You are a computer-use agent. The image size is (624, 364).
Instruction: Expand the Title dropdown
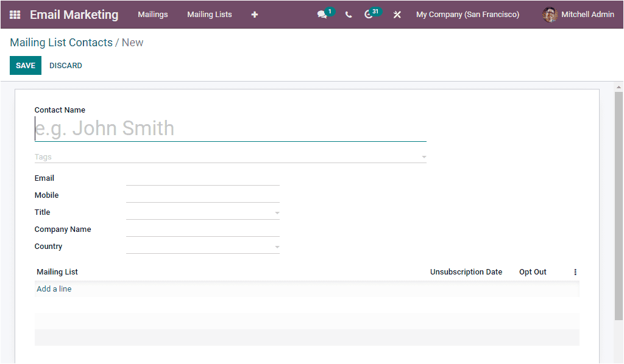(277, 212)
